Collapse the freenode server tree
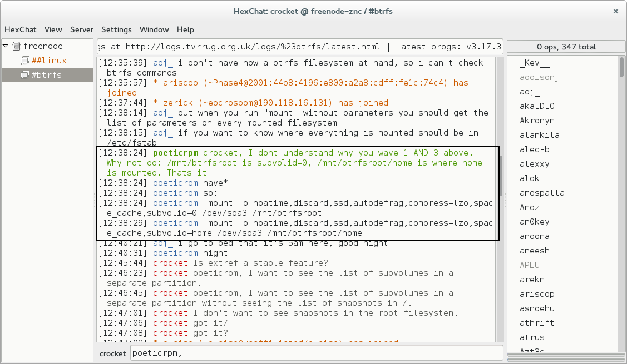 tap(6, 46)
